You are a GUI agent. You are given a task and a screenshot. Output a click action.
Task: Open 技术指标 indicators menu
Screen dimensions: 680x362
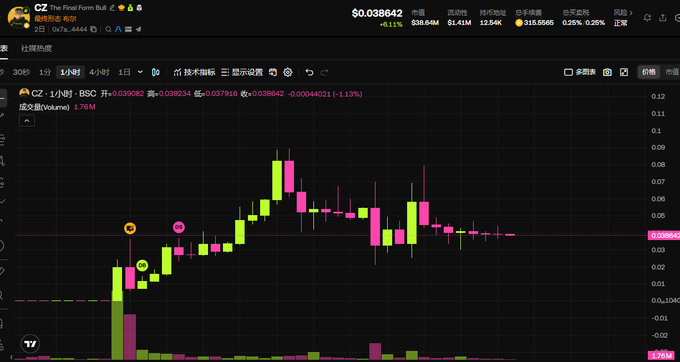coord(194,72)
